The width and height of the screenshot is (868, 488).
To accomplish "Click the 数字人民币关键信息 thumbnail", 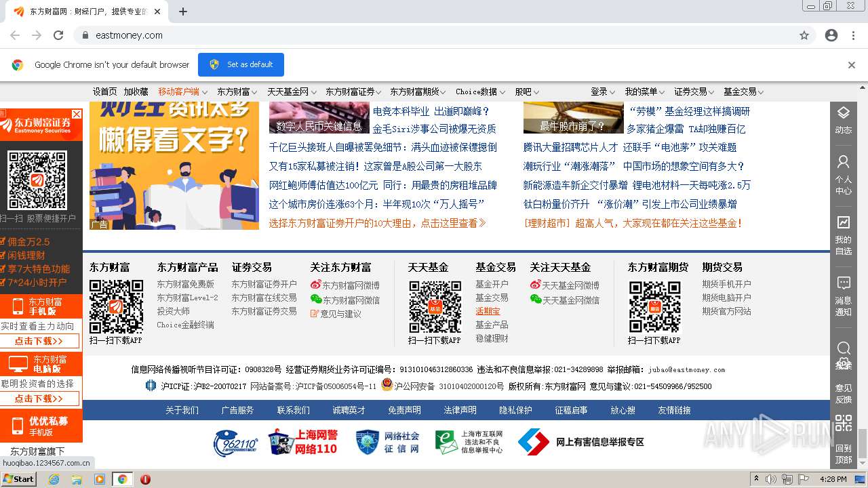I will tap(319, 117).
